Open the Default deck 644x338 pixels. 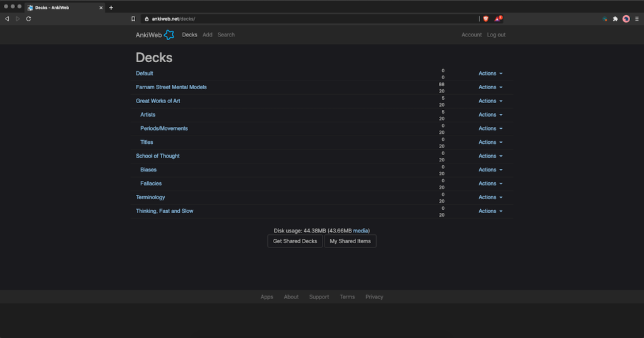(x=144, y=74)
